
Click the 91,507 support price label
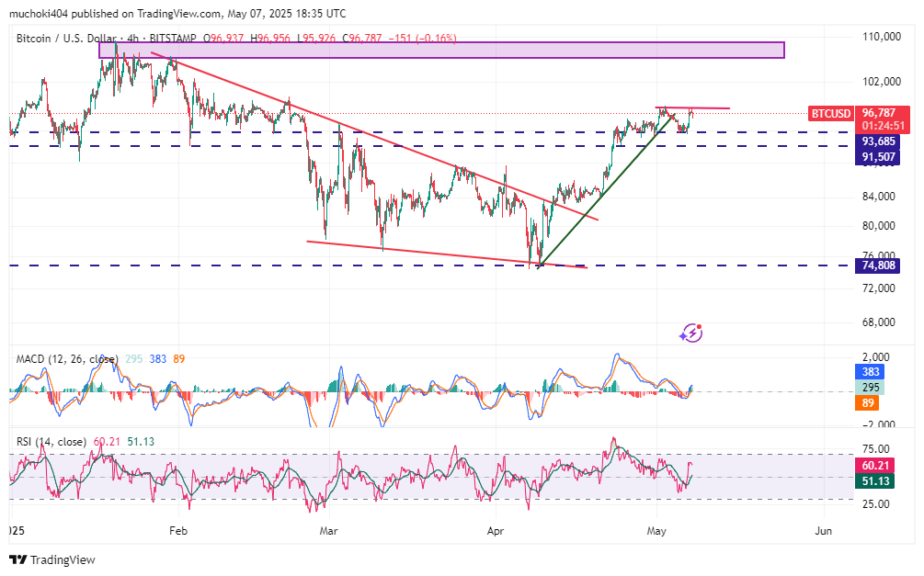[878, 157]
